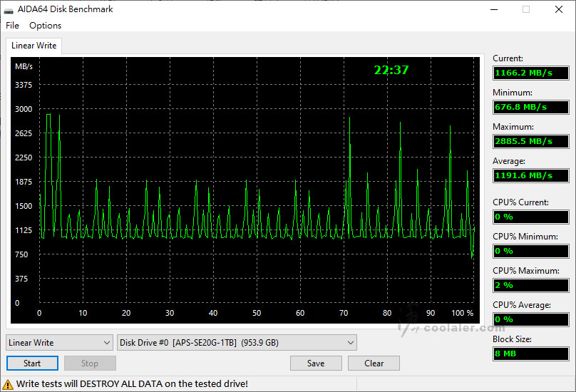Click the Current speed value 1166.2 MB/s

point(531,73)
